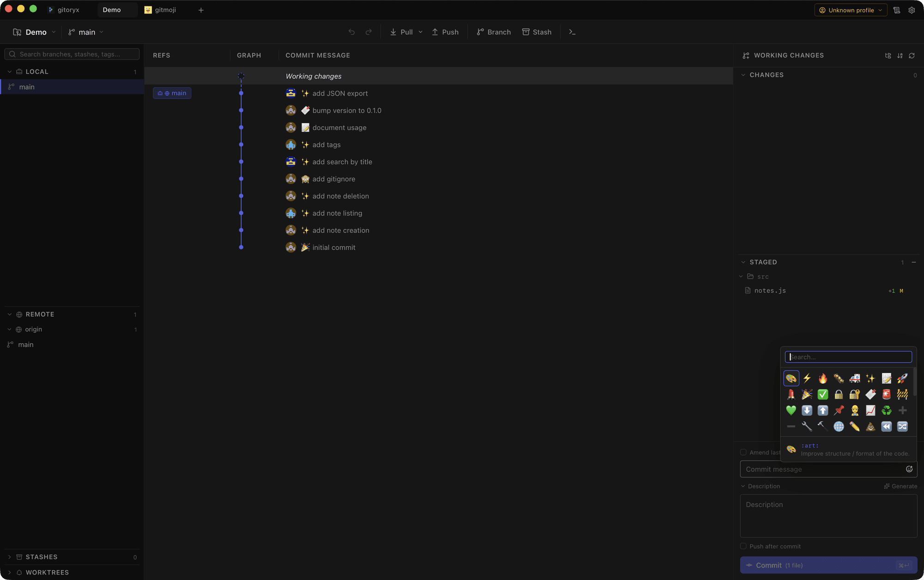Open the emoji picker in commit message
Screen dimensions: 924x580
(909, 469)
